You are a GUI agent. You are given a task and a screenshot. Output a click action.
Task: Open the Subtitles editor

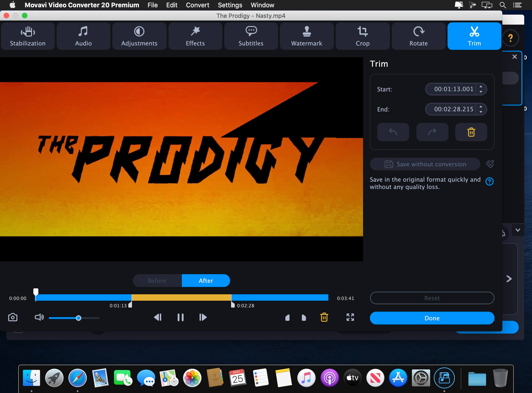[x=251, y=36]
